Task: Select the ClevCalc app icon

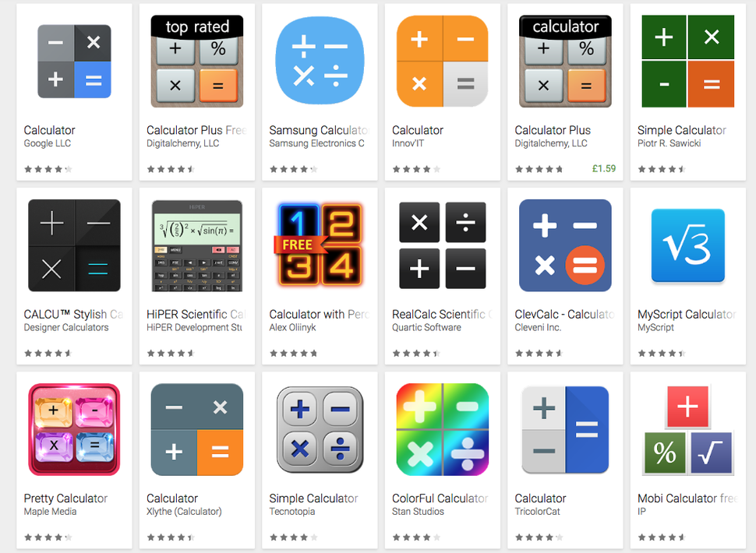Action: point(565,245)
